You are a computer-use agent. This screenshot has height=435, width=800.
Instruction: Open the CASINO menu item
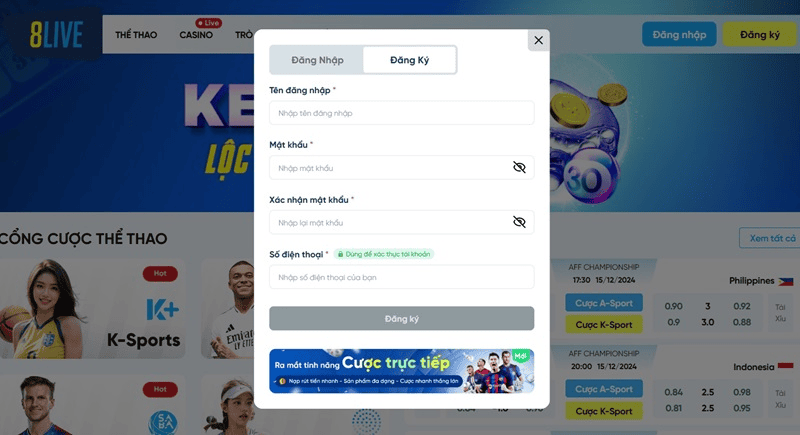(x=196, y=35)
